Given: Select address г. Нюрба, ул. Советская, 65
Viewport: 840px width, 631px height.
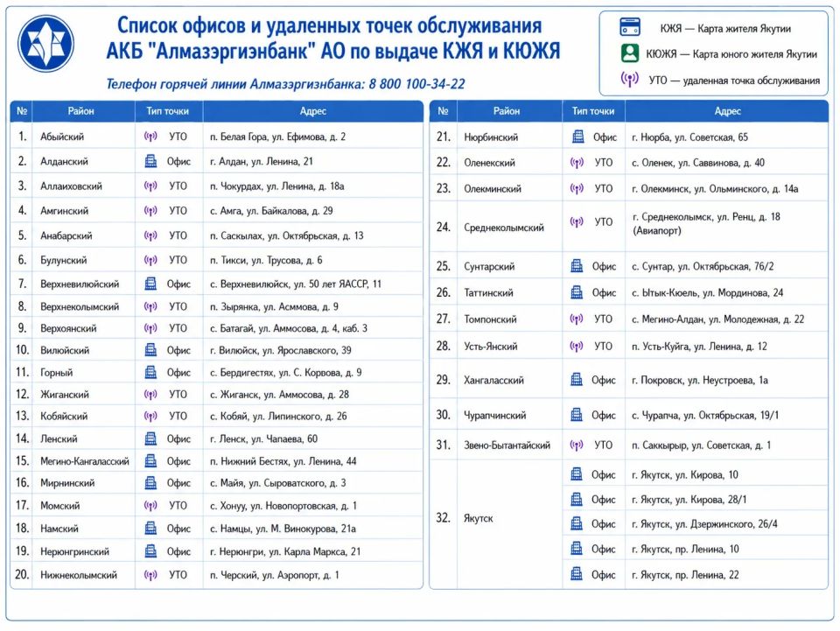Looking at the screenshot, I should [x=690, y=137].
